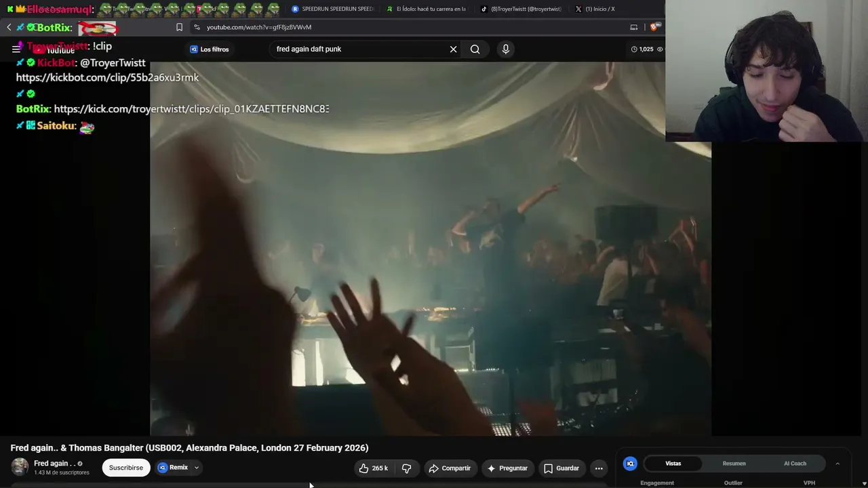Open the Fred again channel avatar

pyautogui.click(x=20, y=467)
